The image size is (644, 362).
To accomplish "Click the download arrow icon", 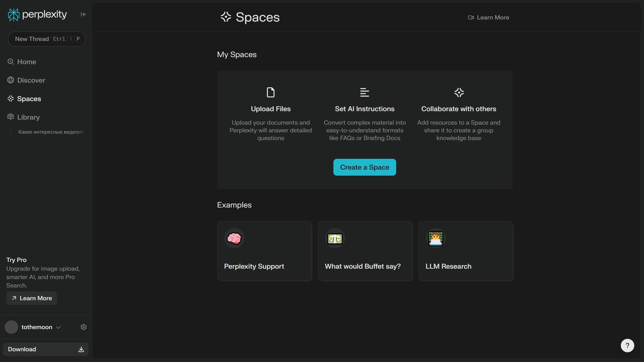I will (81, 350).
